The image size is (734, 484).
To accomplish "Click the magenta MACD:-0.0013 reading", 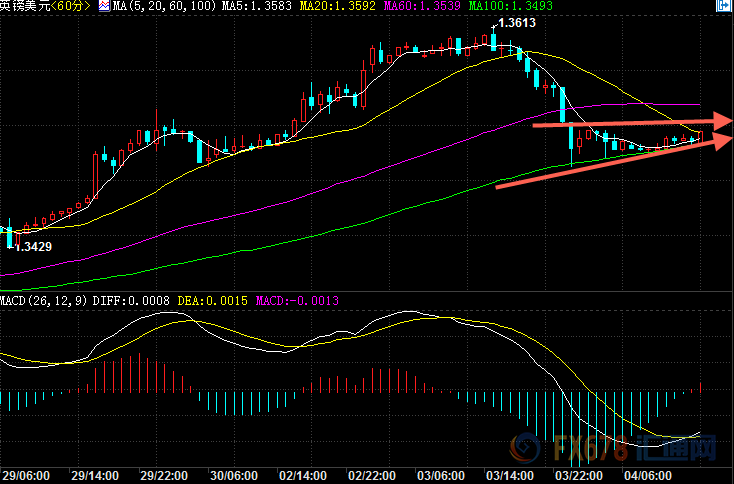I will [x=297, y=301].
